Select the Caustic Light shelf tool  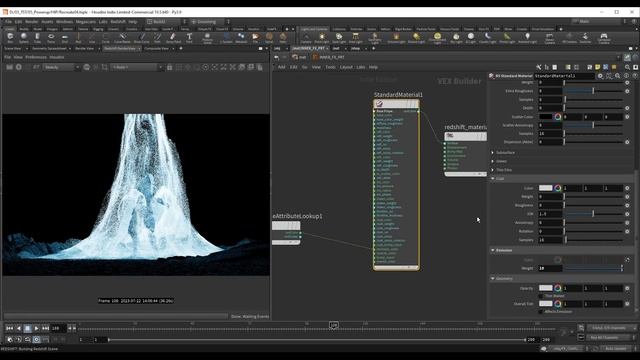pos(487,38)
